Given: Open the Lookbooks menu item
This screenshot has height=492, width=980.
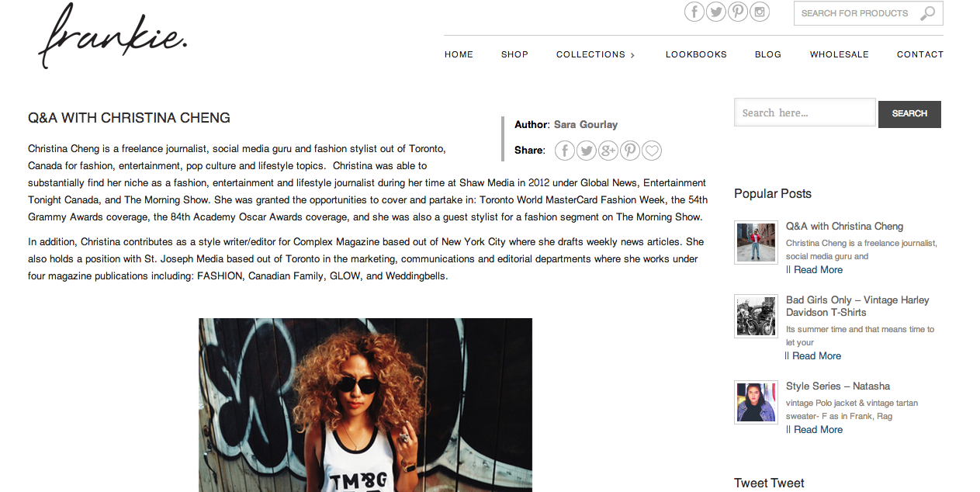Looking at the screenshot, I should click(x=696, y=54).
